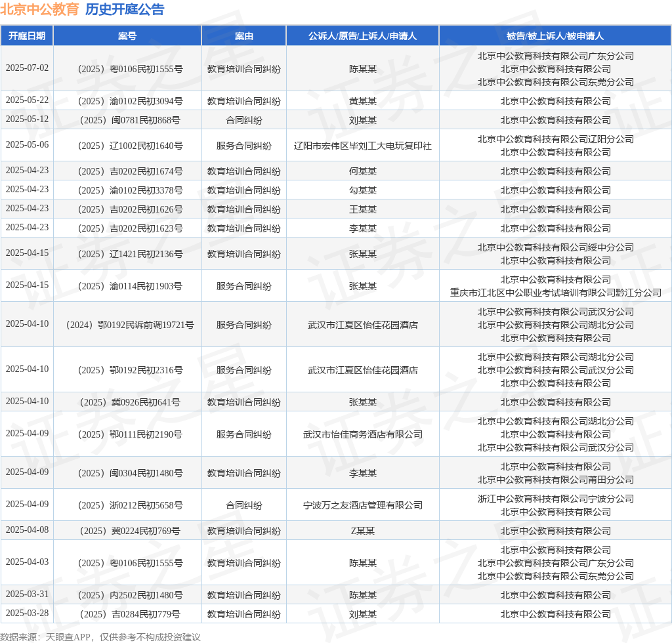Click 教育培训合同纠纷 in the 2025-05-22 row
The height and width of the screenshot is (643, 672).
[244, 101]
